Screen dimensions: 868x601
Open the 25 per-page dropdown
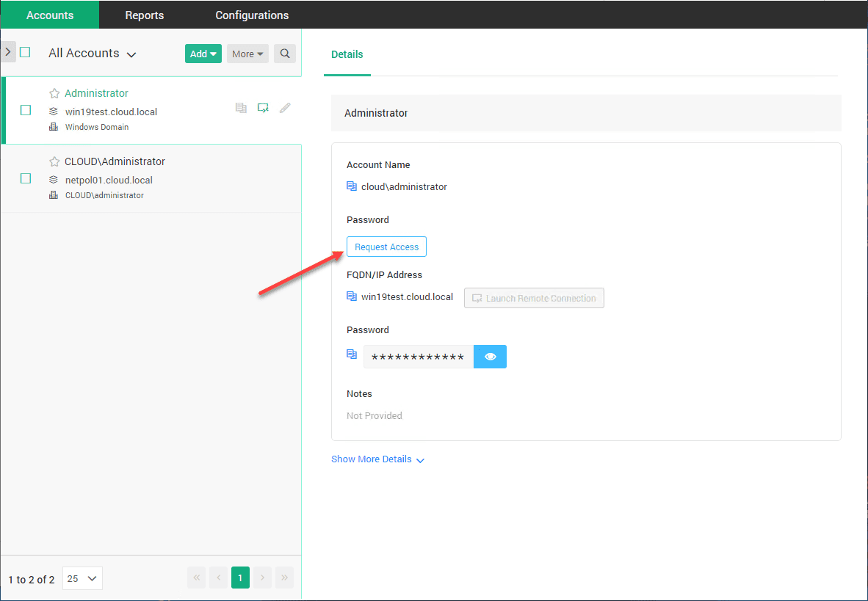(82, 578)
